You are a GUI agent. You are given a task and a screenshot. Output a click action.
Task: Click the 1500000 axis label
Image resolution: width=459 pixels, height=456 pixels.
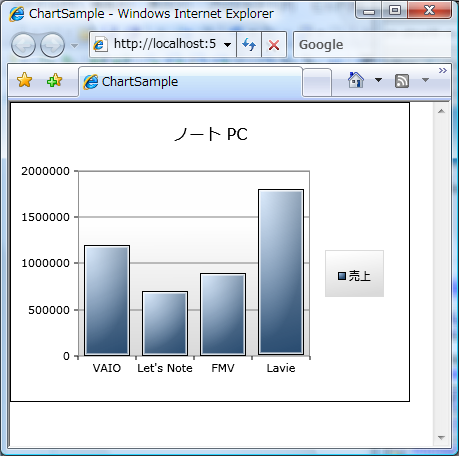tap(46, 217)
